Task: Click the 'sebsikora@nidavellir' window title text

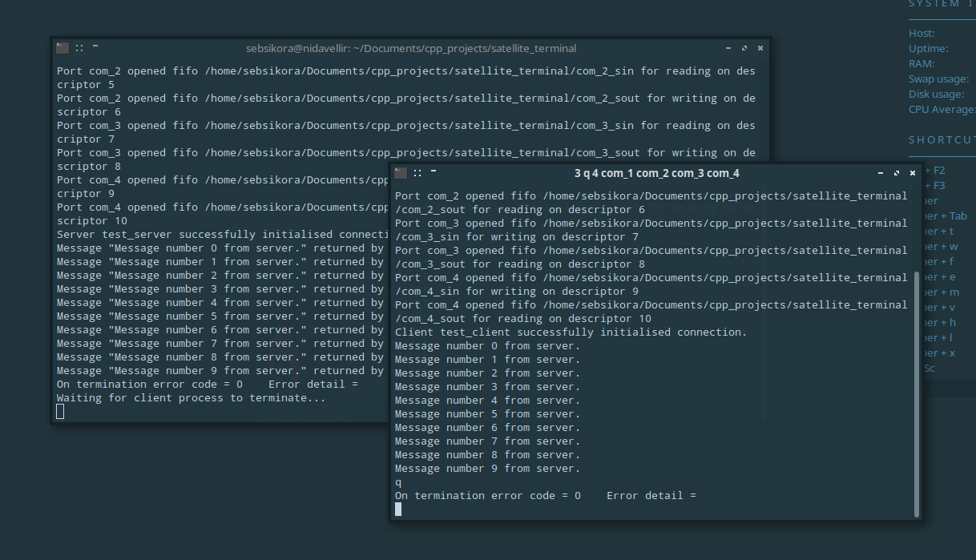Action: pos(411,48)
